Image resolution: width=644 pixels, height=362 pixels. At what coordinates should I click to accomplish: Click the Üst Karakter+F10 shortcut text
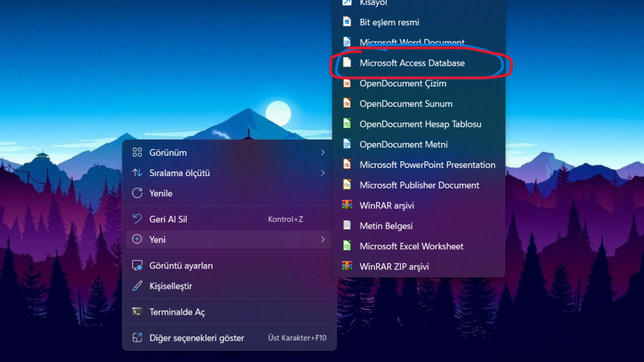pyautogui.click(x=297, y=338)
